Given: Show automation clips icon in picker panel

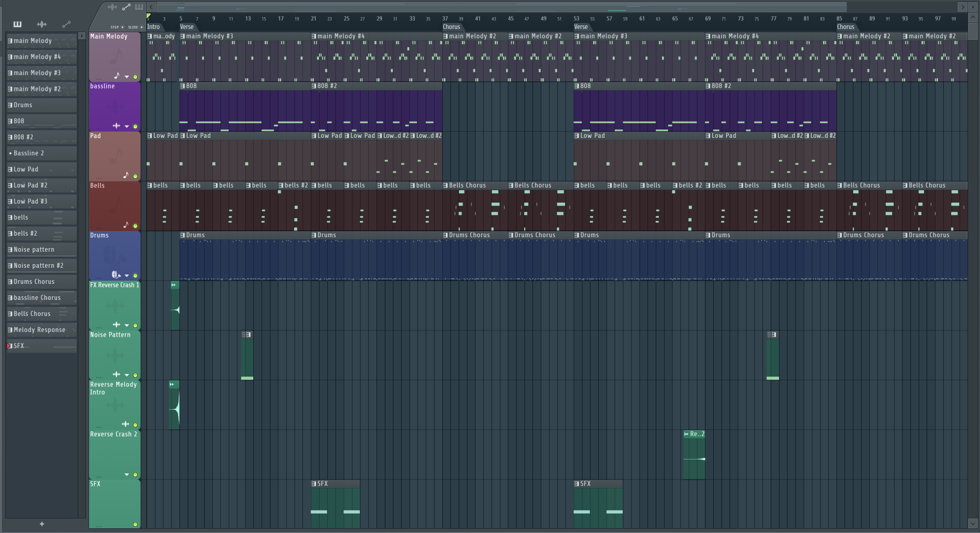Looking at the screenshot, I should click(x=66, y=24).
